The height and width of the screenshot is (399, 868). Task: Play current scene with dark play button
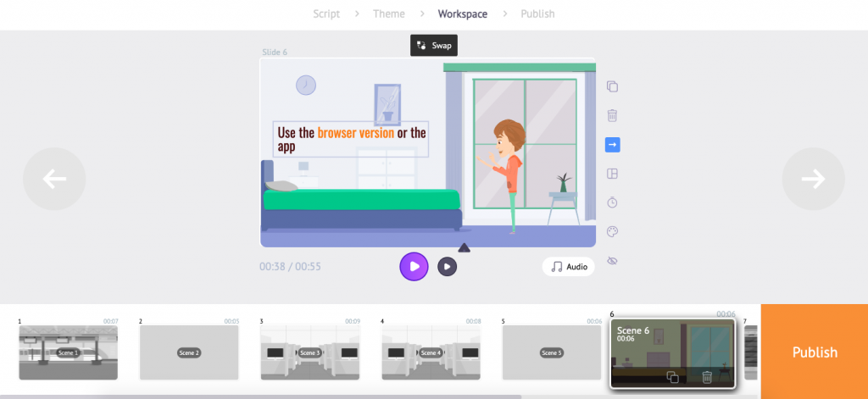(x=448, y=267)
